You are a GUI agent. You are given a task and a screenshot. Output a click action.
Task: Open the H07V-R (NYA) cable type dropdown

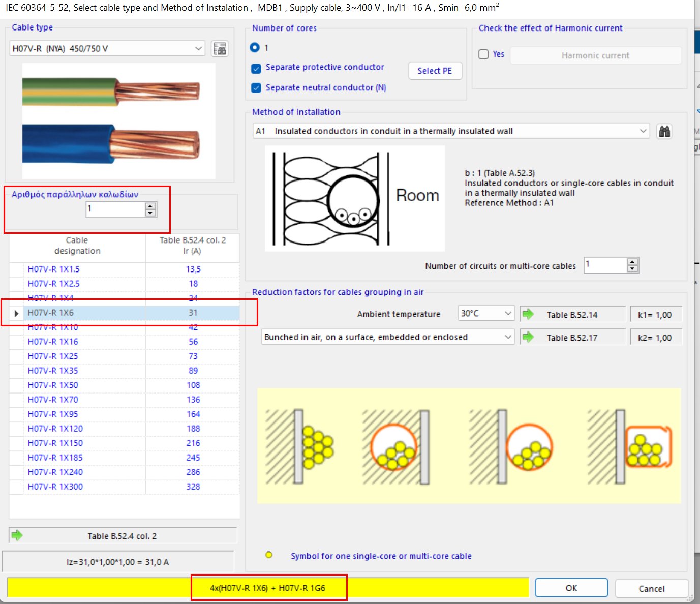click(199, 48)
